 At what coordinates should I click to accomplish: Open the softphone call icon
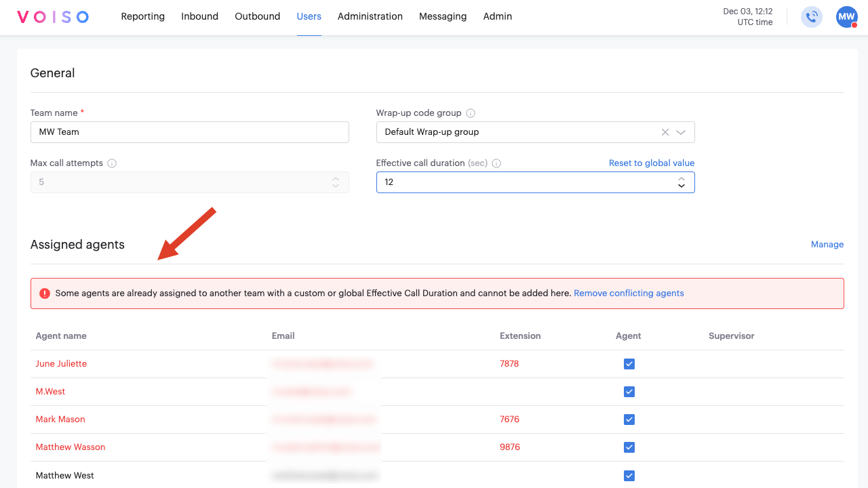(x=811, y=17)
